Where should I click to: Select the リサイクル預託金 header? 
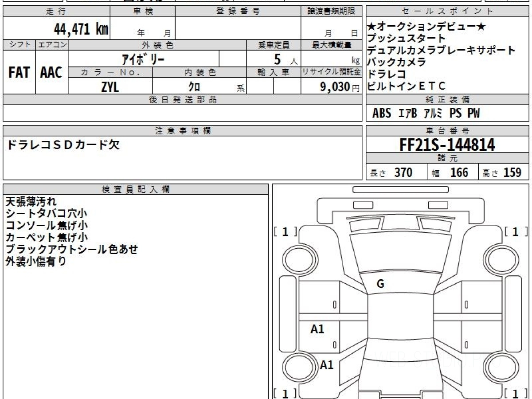(x=331, y=72)
